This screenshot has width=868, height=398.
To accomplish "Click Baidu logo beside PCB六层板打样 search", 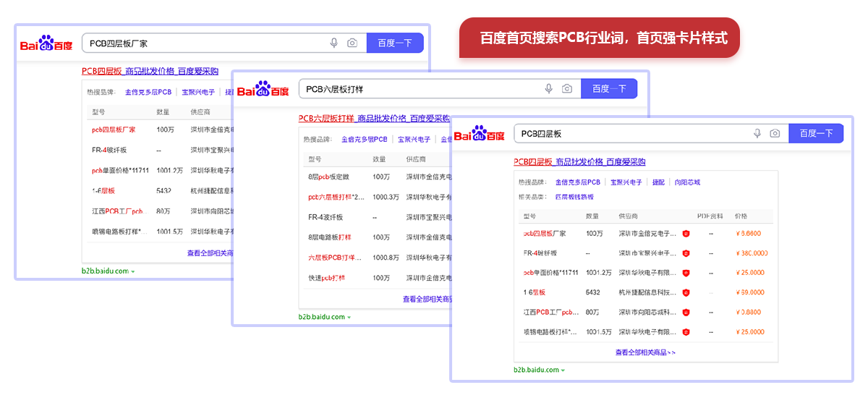I will pos(263,90).
